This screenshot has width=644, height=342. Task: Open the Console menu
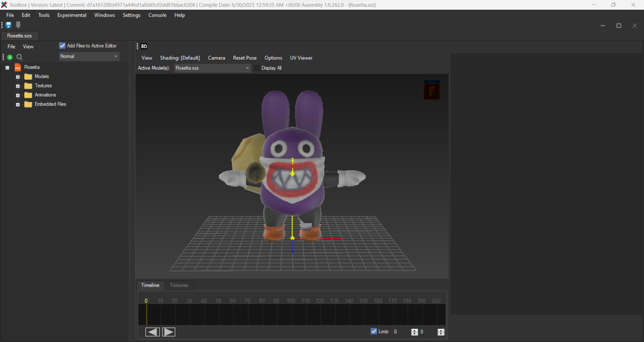157,15
